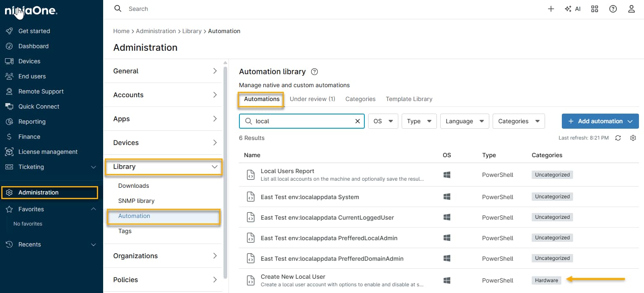Open the OS filter dropdown
Viewport: 644px width, 293px height.
[x=383, y=121]
